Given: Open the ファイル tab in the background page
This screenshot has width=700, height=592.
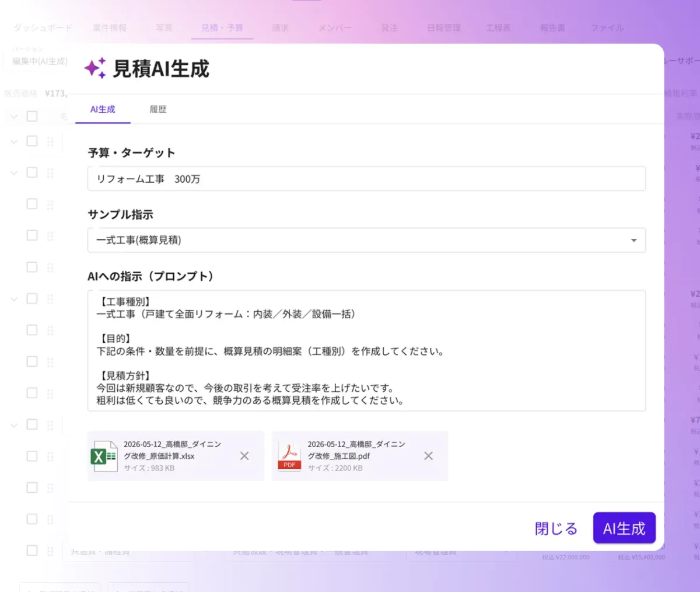Looking at the screenshot, I should coord(607,27).
